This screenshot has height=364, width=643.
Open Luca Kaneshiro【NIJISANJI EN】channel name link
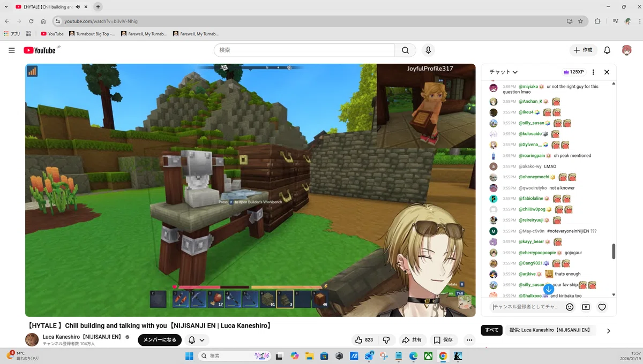[x=83, y=337]
